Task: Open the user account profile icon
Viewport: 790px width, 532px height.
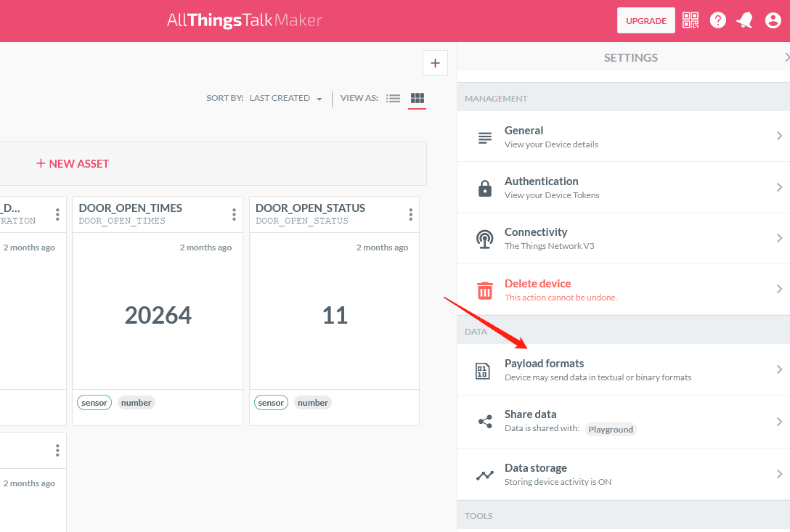Action: [x=773, y=20]
